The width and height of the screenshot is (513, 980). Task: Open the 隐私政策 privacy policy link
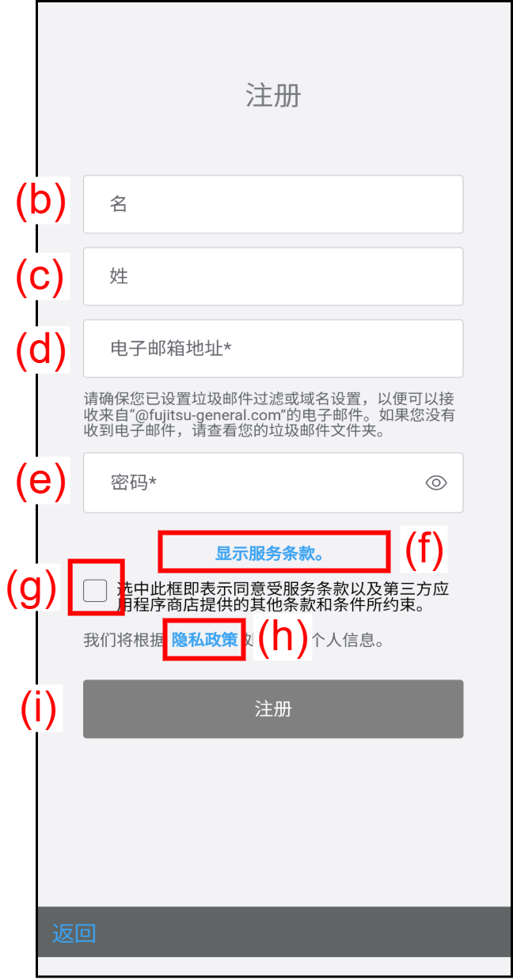point(204,640)
